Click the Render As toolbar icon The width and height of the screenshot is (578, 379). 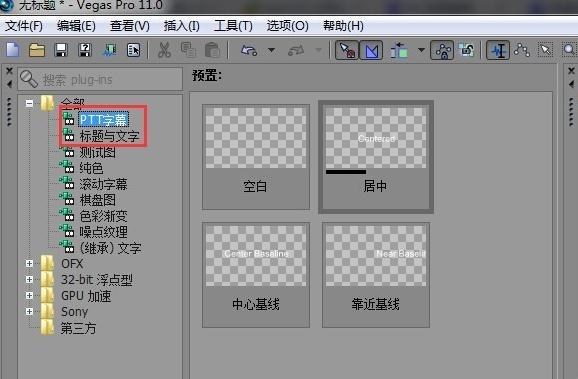(109, 50)
